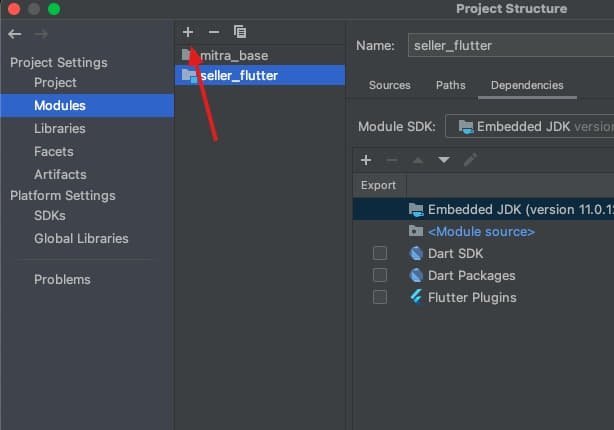
Task: Click the remove module minus icon
Action: (x=213, y=32)
